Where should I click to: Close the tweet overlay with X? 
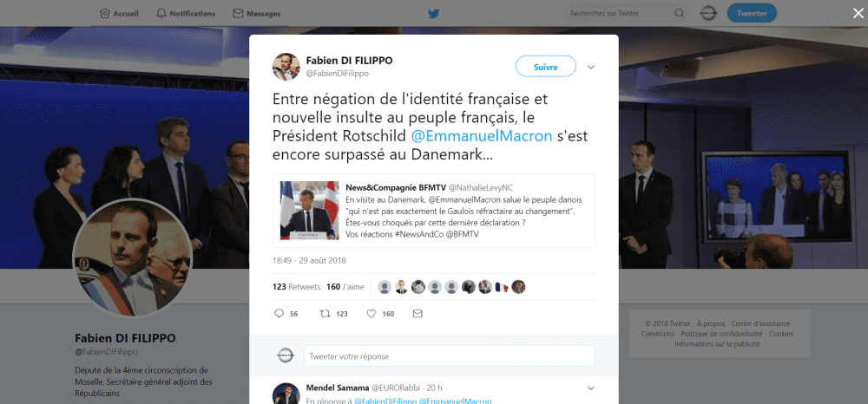tap(858, 13)
